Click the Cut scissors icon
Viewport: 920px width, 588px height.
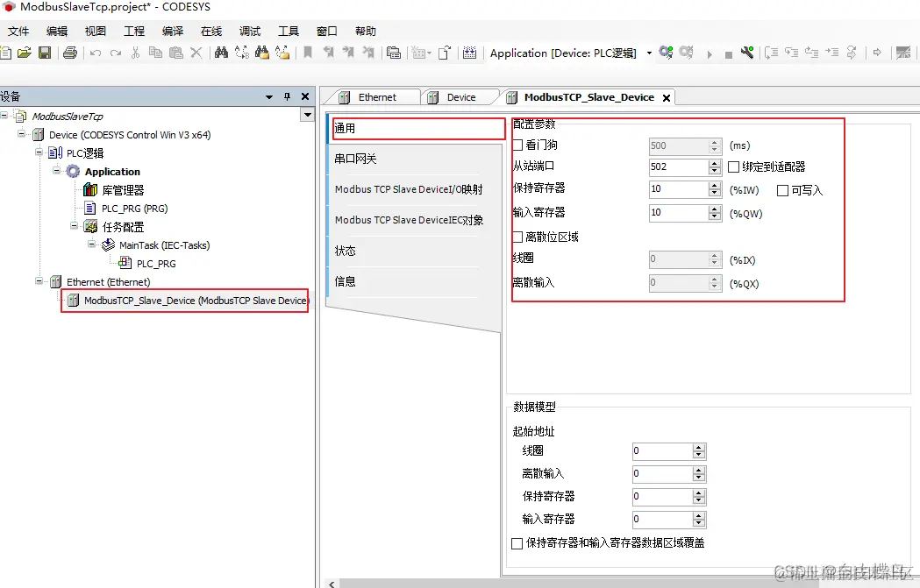click(x=136, y=53)
